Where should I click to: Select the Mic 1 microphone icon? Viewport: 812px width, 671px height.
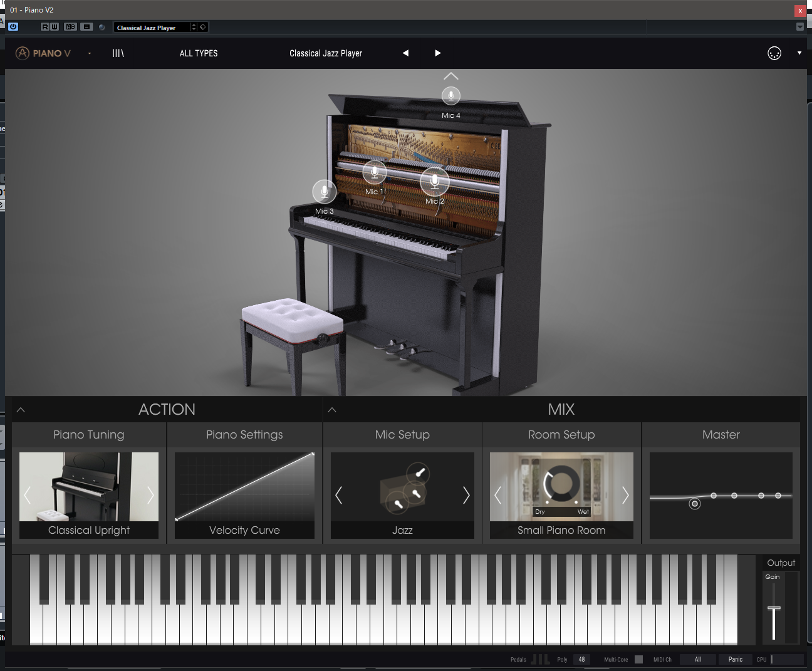pos(374,172)
